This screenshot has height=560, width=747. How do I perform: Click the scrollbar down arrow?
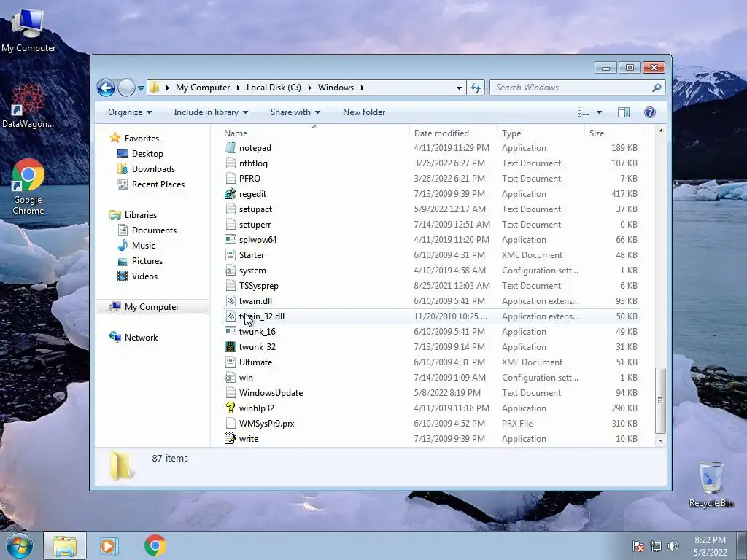click(x=660, y=441)
